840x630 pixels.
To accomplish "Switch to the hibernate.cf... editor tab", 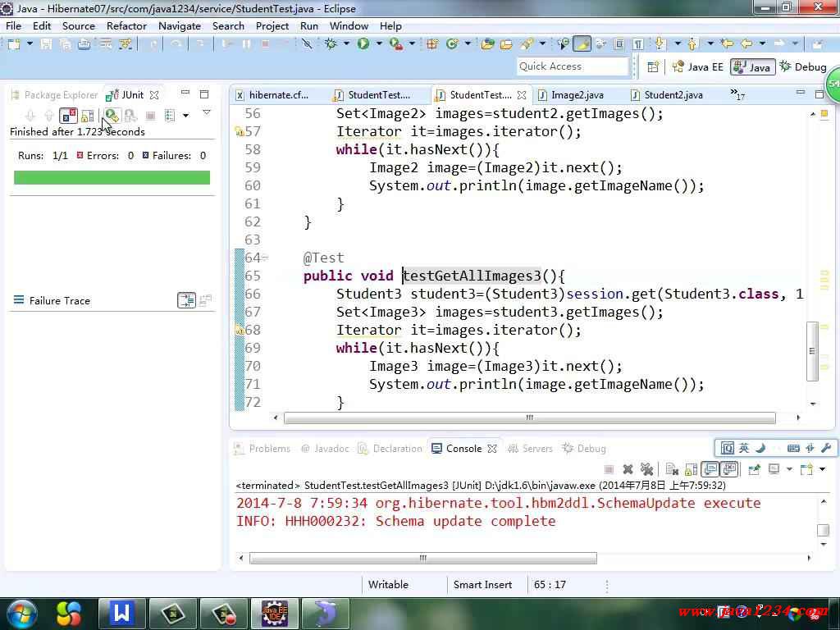I will click(272, 95).
